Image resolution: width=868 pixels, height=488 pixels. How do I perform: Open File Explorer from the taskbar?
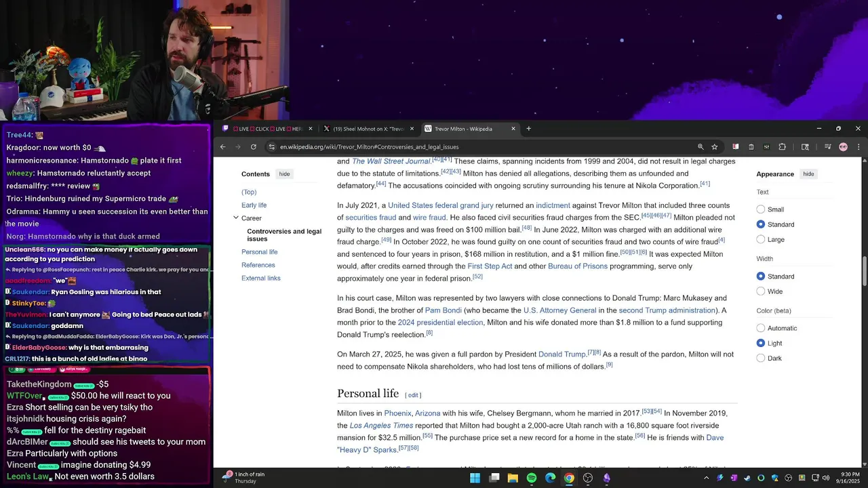(x=513, y=478)
